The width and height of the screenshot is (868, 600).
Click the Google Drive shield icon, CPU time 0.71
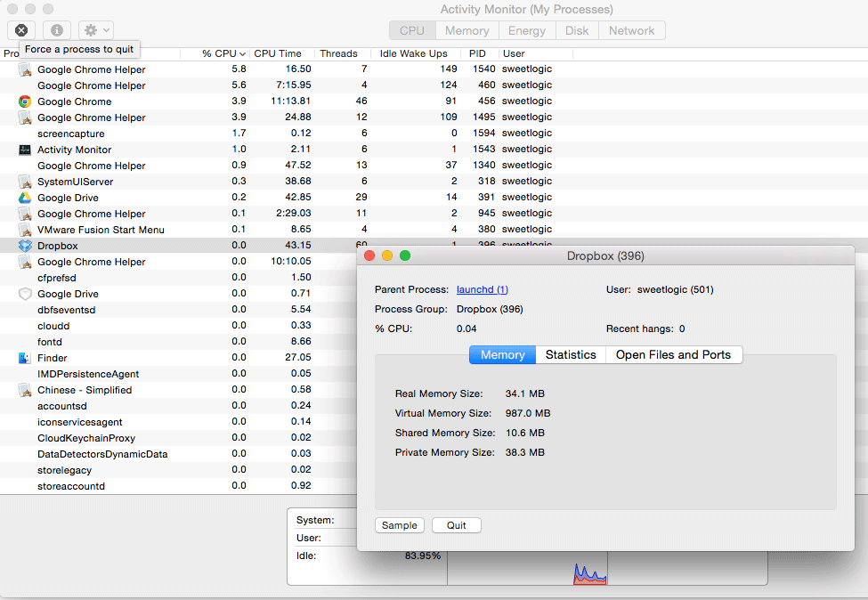tap(24, 294)
